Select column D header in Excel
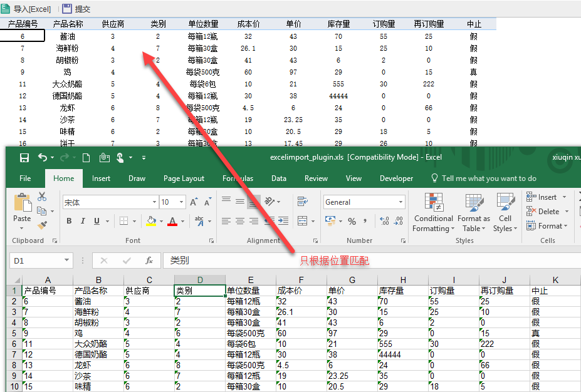The width and height of the screenshot is (581, 392). pos(200,280)
